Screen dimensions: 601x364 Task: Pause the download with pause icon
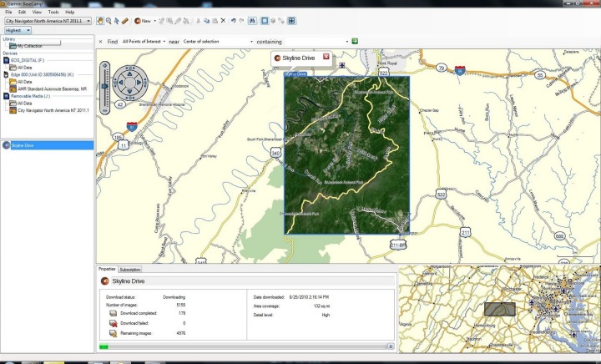390,346
